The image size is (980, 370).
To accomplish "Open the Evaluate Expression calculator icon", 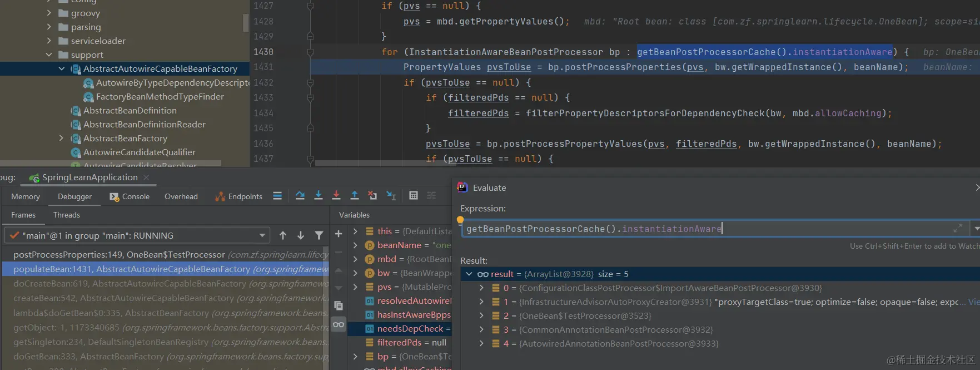I will tap(414, 196).
